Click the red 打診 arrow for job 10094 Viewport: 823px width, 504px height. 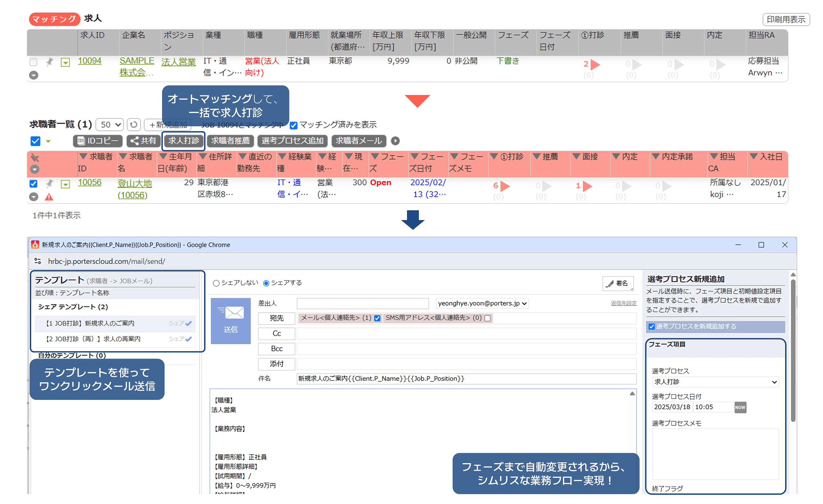pyautogui.click(x=595, y=64)
